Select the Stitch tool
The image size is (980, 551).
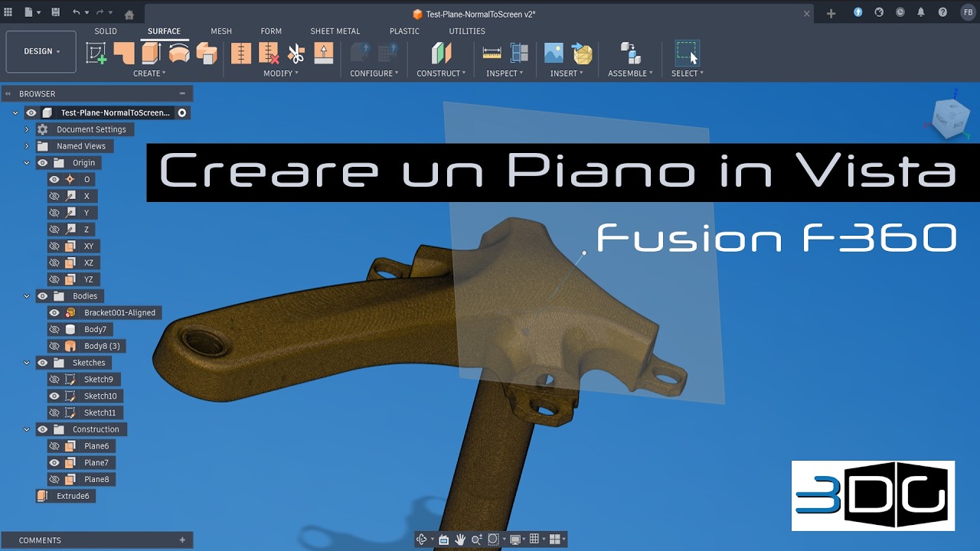241,53
